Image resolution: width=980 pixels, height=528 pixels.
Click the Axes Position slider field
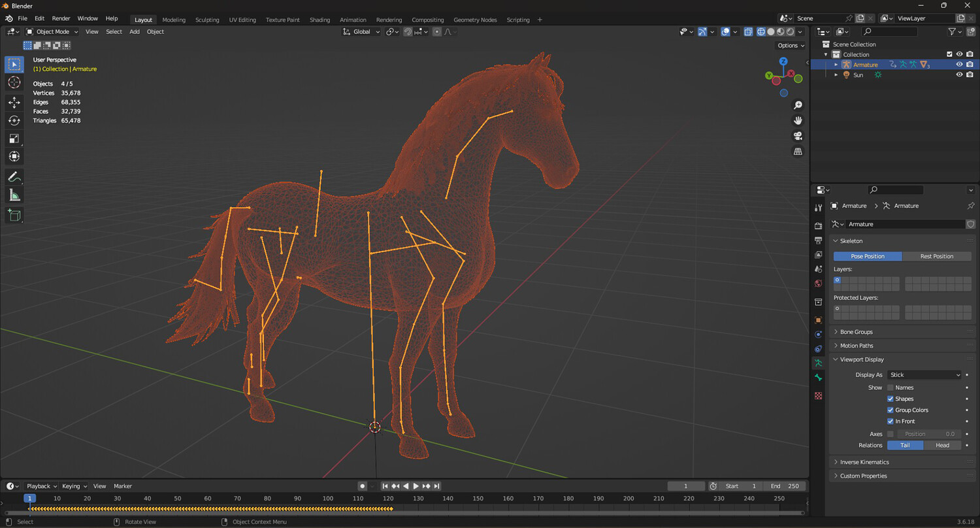point(928,434)
